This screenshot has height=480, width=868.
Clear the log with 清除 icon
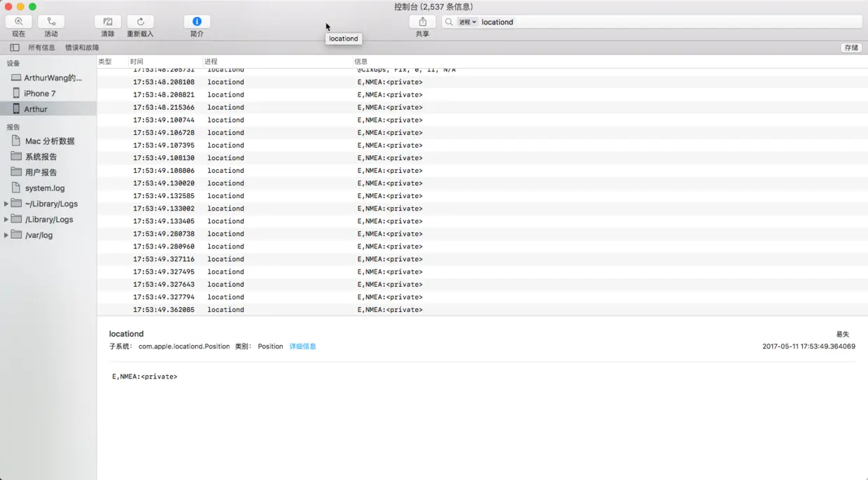click(108, 22)
